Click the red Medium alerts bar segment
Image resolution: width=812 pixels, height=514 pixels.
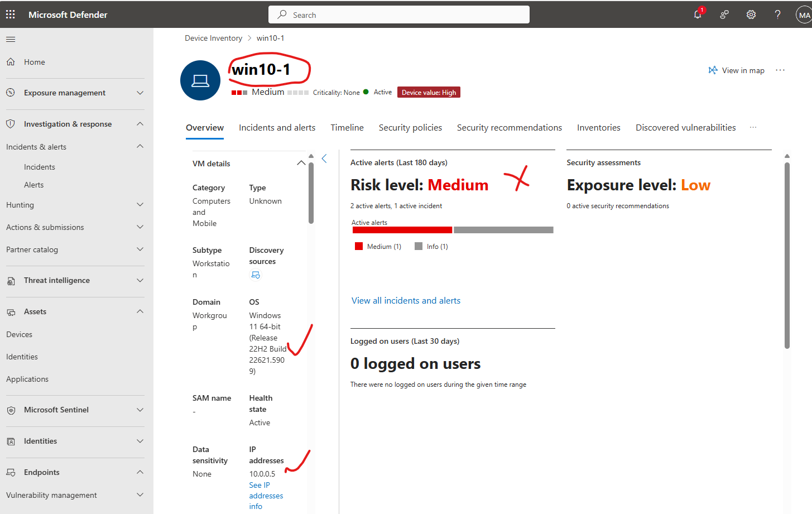coord(402,230)
